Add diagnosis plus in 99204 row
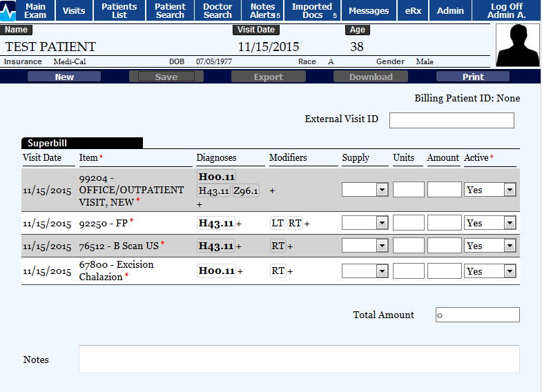 pyautogui.click(x=200, y=204)
